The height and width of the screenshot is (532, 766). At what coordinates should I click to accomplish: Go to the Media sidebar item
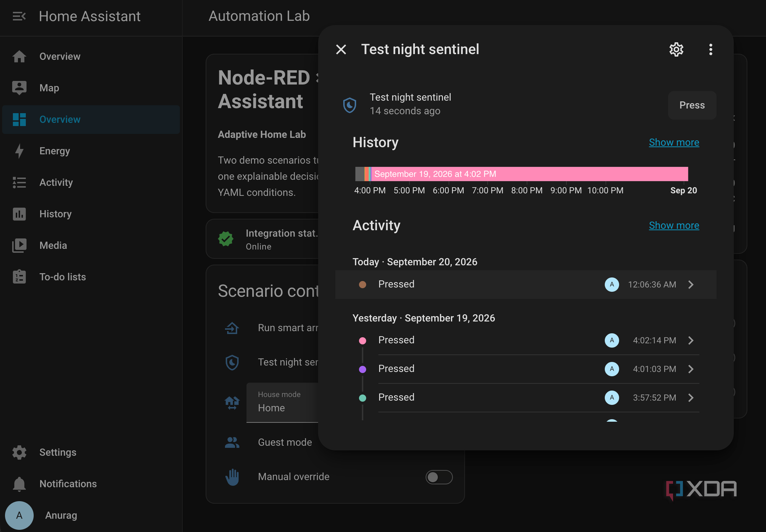(91, 246)
